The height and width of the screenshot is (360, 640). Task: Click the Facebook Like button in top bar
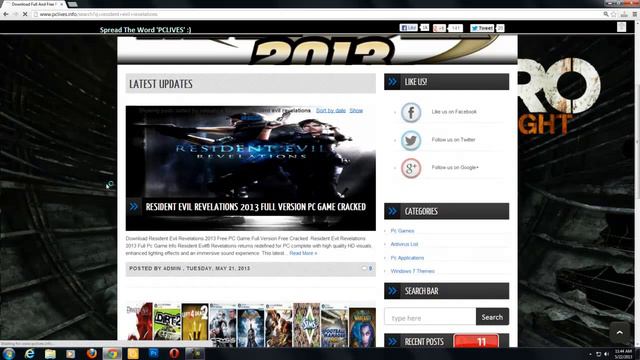409,28
